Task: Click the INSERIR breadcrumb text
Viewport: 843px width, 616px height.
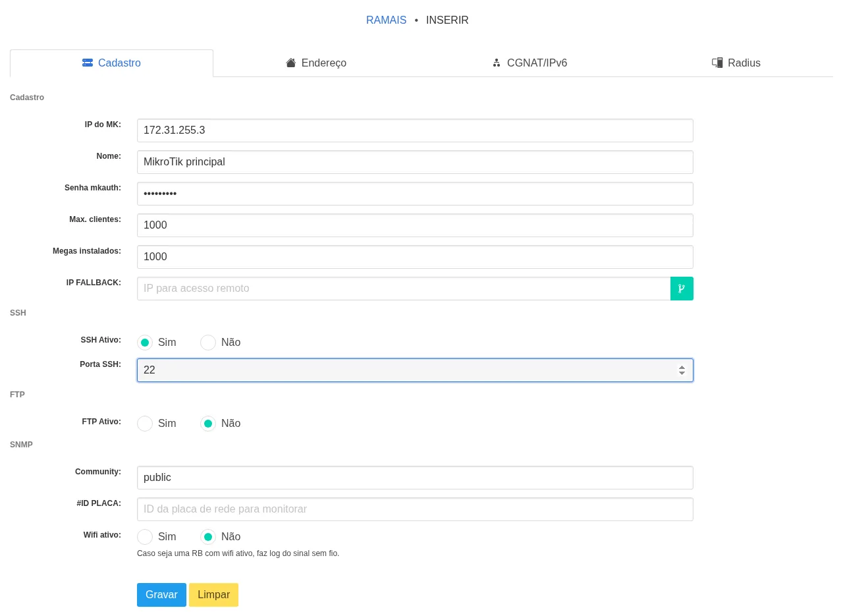Action: point(447,20)
